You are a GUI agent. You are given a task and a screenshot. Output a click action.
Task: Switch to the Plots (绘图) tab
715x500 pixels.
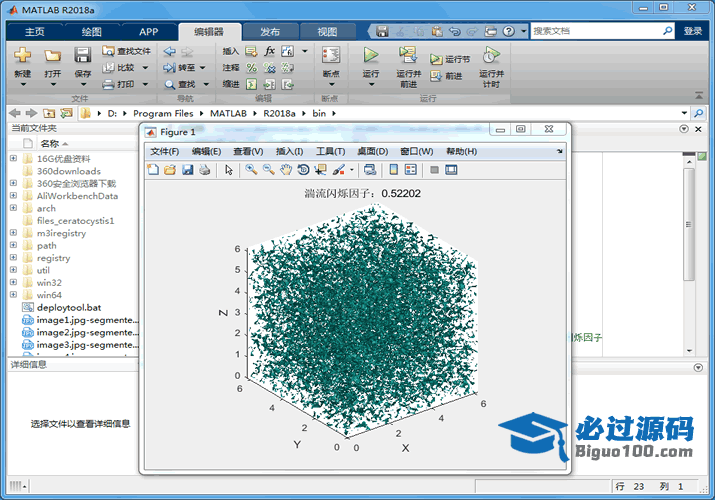coord(92,31)
